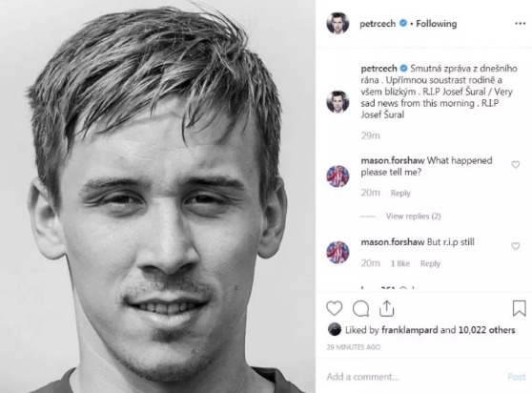Save the post with the bookmark icon
The image size is (532, 393).
(519, 308)
